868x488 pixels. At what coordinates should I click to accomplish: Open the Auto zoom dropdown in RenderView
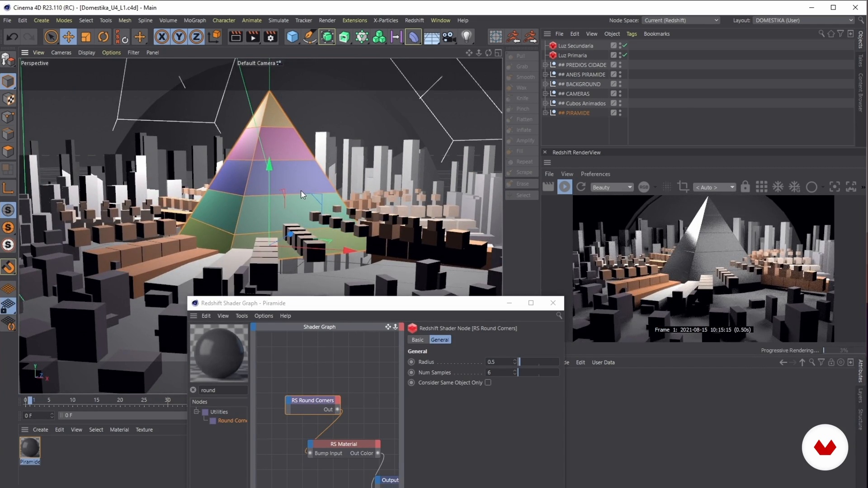point(715,188)
